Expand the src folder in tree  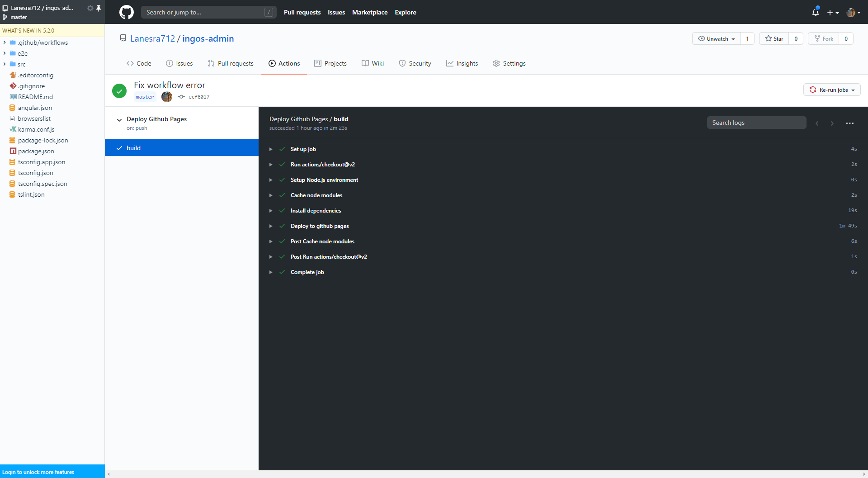pyautogui.click(x=5, y=64)
